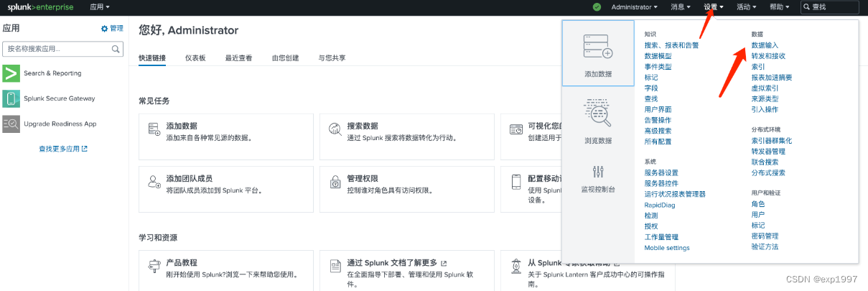The height and width of the screenshot is (291, 868).
Task: Switch to the 与您共享 tab
Action: point(332,58)
